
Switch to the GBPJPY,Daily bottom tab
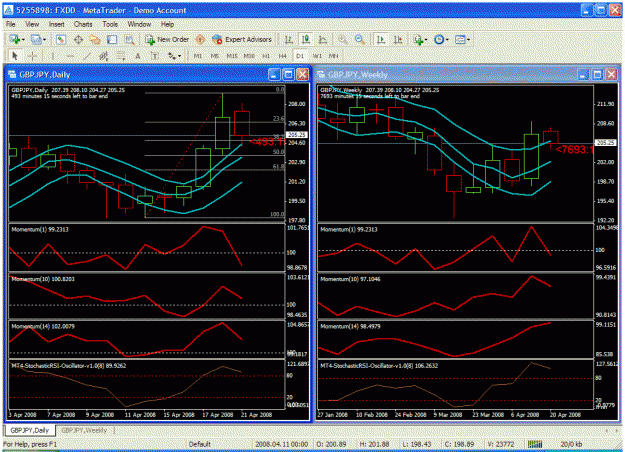30,430
